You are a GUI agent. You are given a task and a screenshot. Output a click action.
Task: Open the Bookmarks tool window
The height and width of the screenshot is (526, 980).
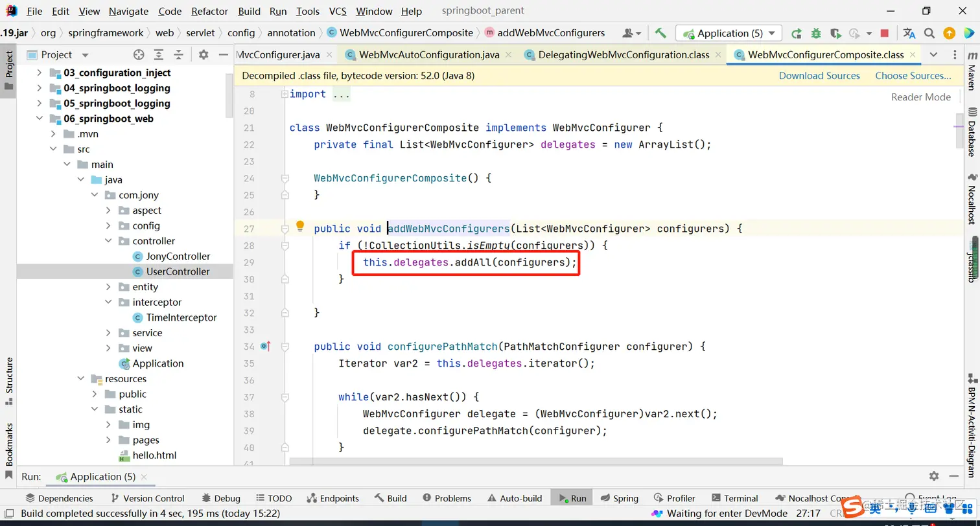click(x=9, y=451)
